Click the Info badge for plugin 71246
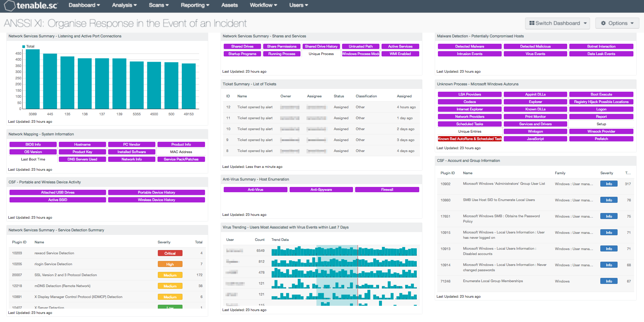This screenshot has height=322, width=644. click(609, 281)
